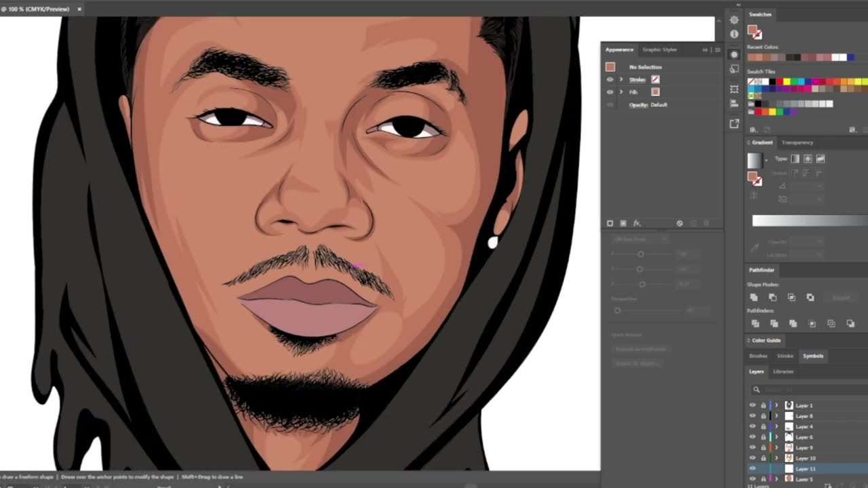Open the Info panel icon in dock

click(x=734, y=34)
